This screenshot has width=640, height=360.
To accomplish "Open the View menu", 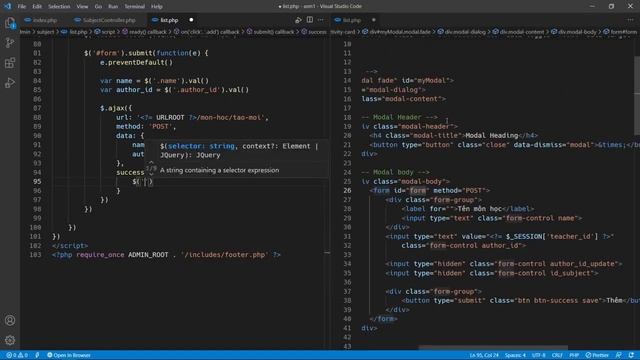I will [82, 7].
